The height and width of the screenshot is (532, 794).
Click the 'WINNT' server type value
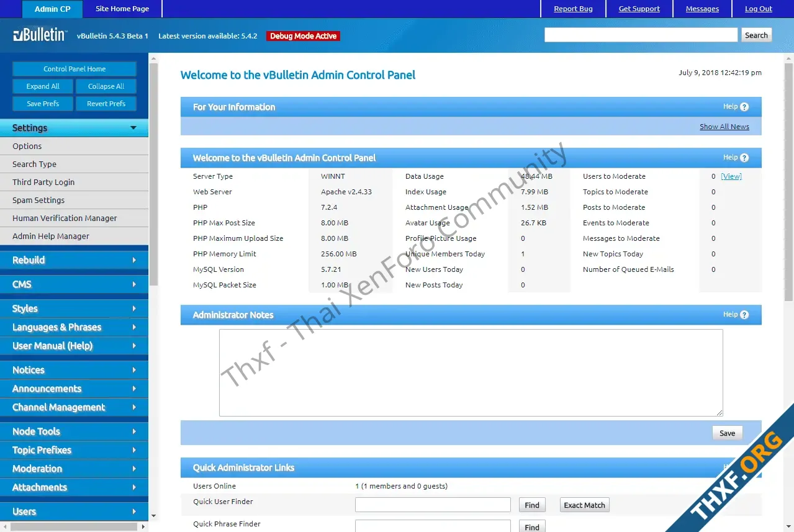pos(333,176)
